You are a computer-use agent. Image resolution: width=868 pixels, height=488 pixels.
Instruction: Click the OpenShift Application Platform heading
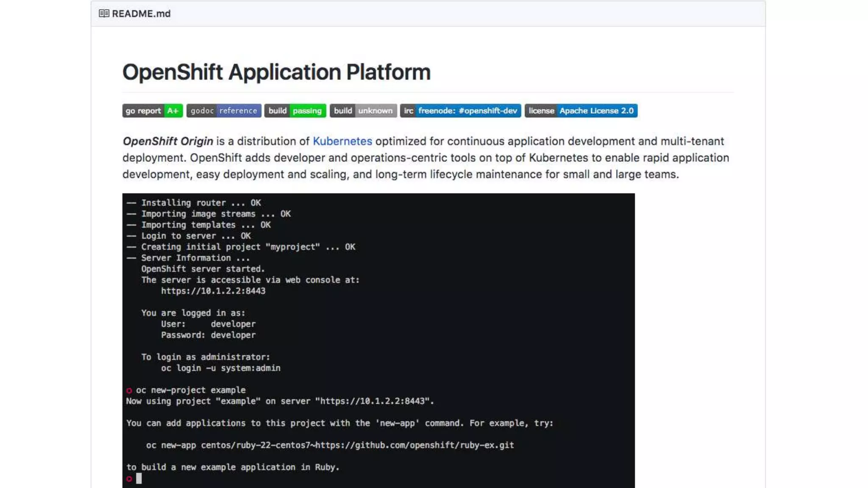tap(276, 72)
